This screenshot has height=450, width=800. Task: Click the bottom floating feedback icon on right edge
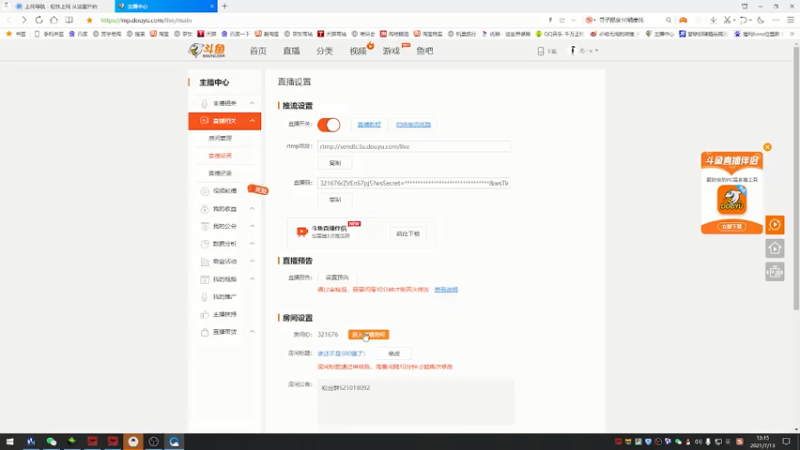tap(774, 272)
